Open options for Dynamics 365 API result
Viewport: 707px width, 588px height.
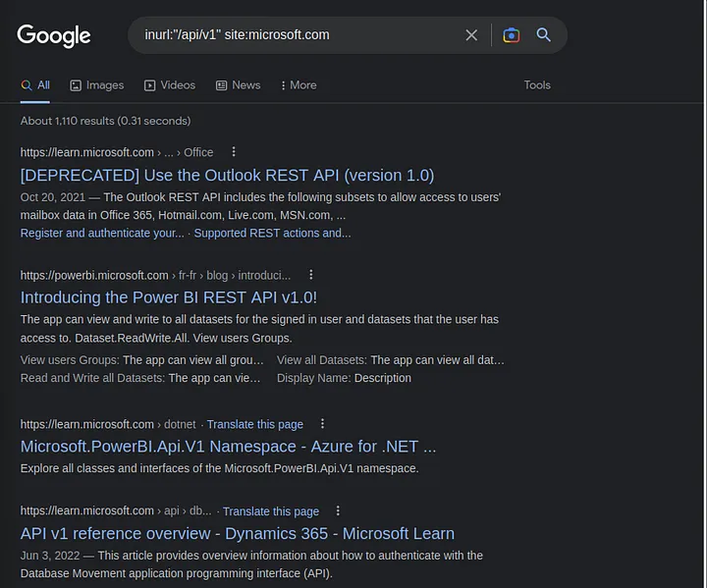(x=339, y=510)
